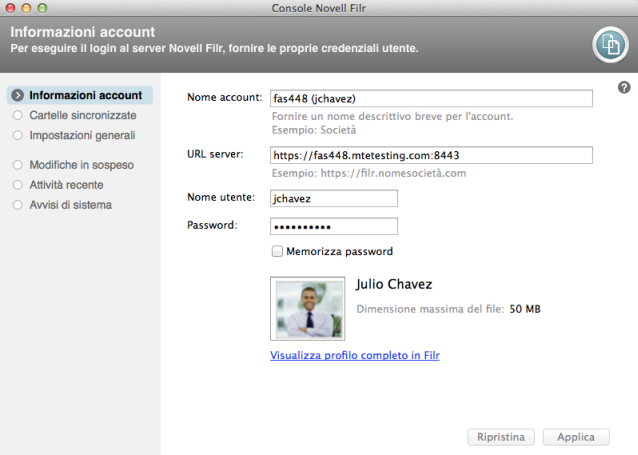Focus the URL server field

tap(431, 155)
